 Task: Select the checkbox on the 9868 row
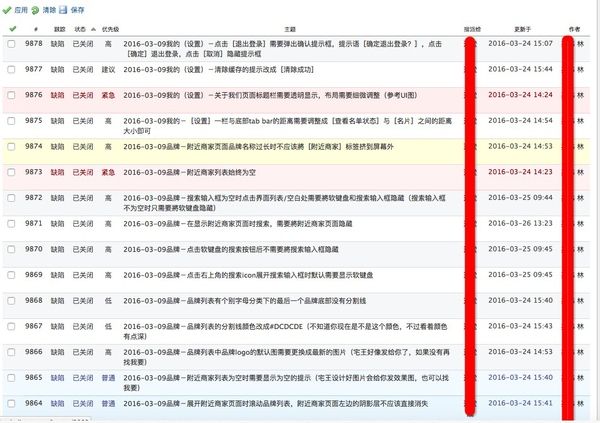11,301
